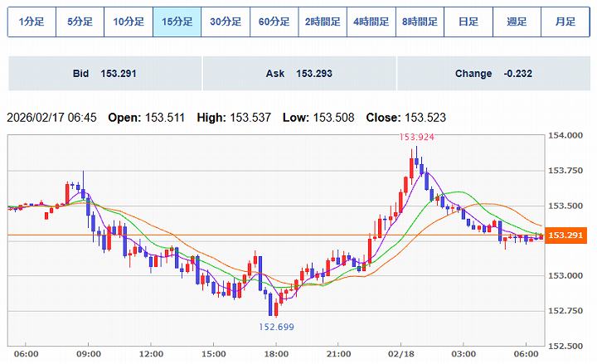Click the Ask price 153.293 cell

(x=298, y=74)
